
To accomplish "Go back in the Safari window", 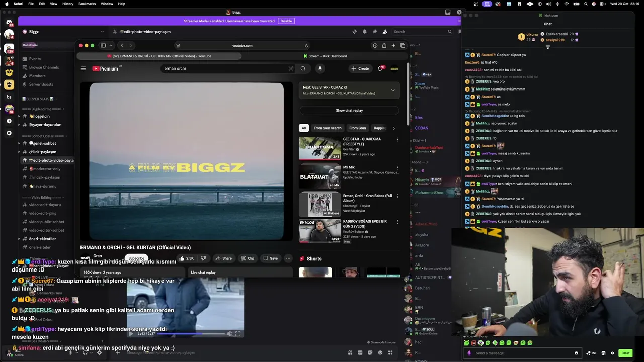I will [x=122, y=45].
